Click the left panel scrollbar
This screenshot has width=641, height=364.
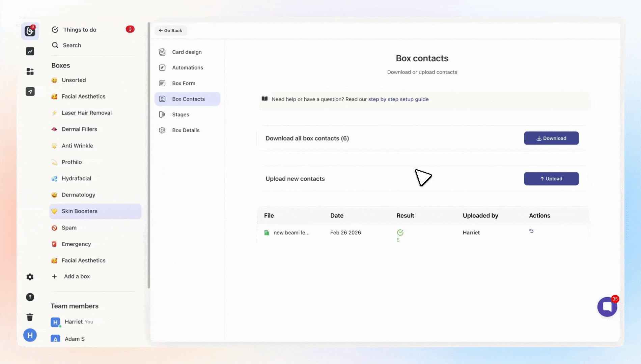click(149, 155)
